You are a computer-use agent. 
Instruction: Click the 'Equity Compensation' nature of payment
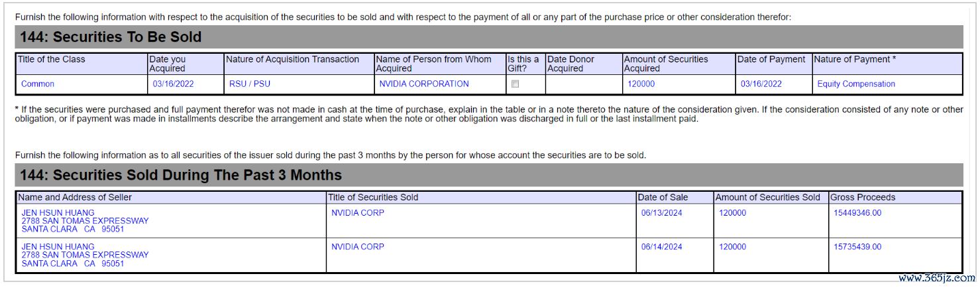pyautogui.click(x=856, y=84)
